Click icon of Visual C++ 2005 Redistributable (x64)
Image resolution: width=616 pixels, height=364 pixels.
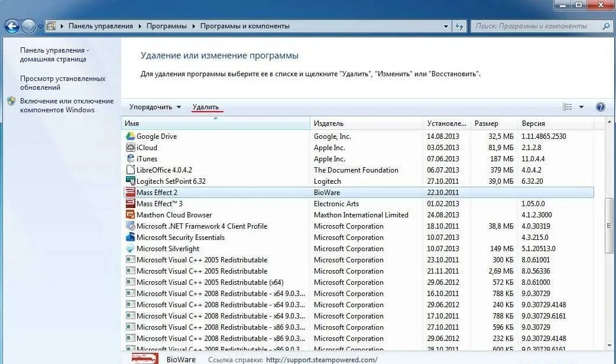131,282
